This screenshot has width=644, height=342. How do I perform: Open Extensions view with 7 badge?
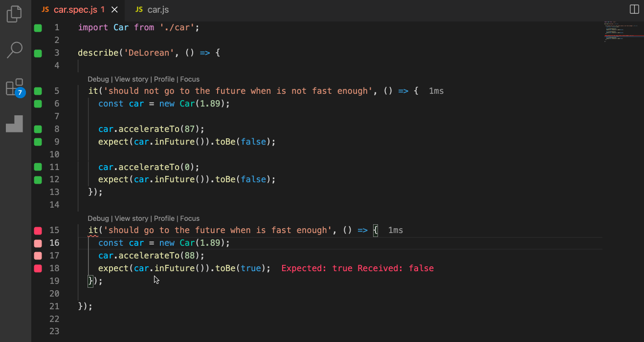[14, 87]
